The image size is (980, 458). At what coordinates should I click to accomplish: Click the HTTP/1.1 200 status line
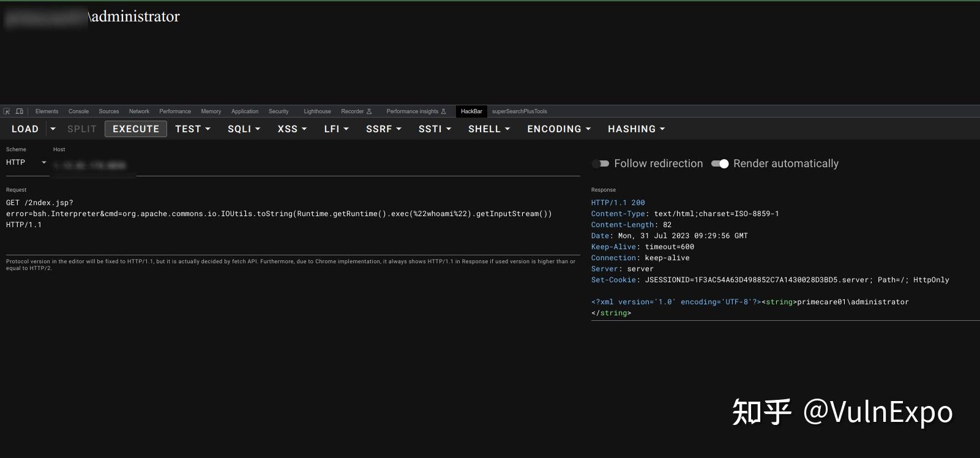click(618, 203)
